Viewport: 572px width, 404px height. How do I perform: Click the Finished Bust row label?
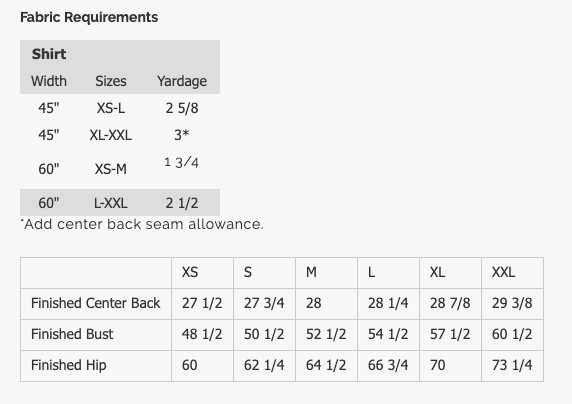pyautogui.click(x=72, y=334)
